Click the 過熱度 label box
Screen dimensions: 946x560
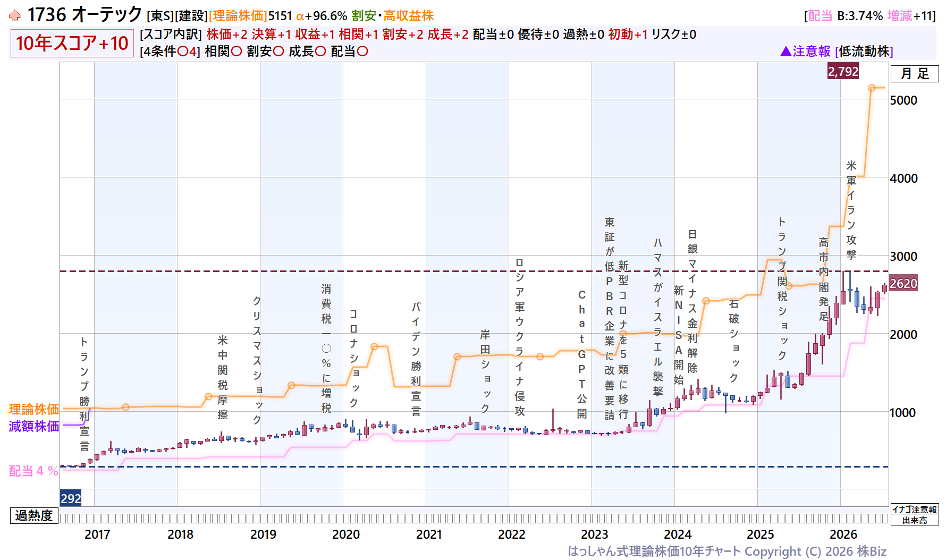coord(34,515)
